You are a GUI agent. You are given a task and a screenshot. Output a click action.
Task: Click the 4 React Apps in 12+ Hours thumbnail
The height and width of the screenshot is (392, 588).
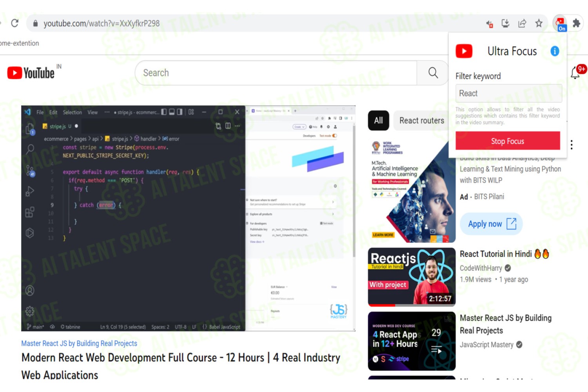[x=412, y=341]
